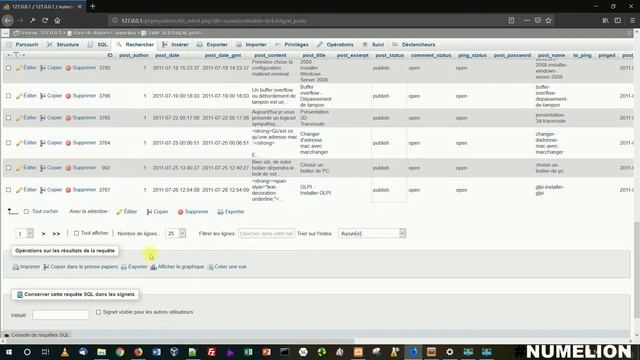
Task: Tick the checkbox for the Windows Server 2008 row
Action: pyautogui.click(x=9, y=68)
